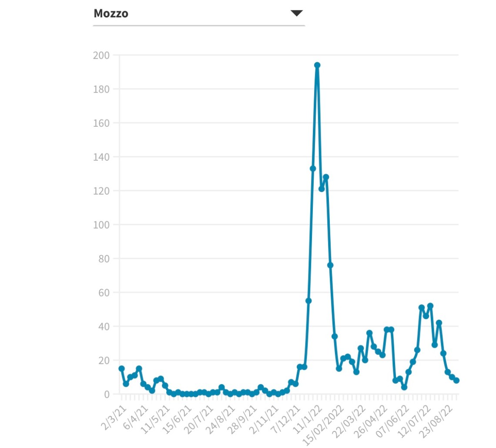Click the falling data point at about 76

[x=330, y=265]
